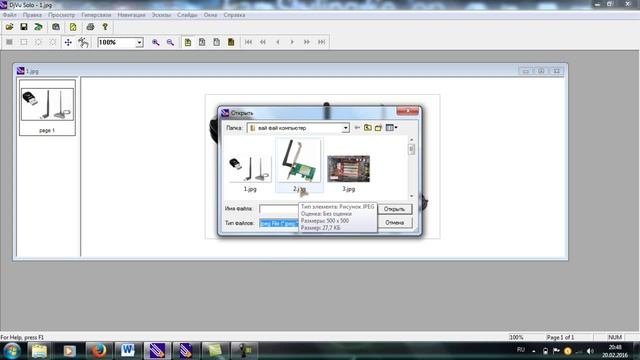Click the Отмена button
Image resolution: width=640 pixels, height=360 pixels.
394,222
